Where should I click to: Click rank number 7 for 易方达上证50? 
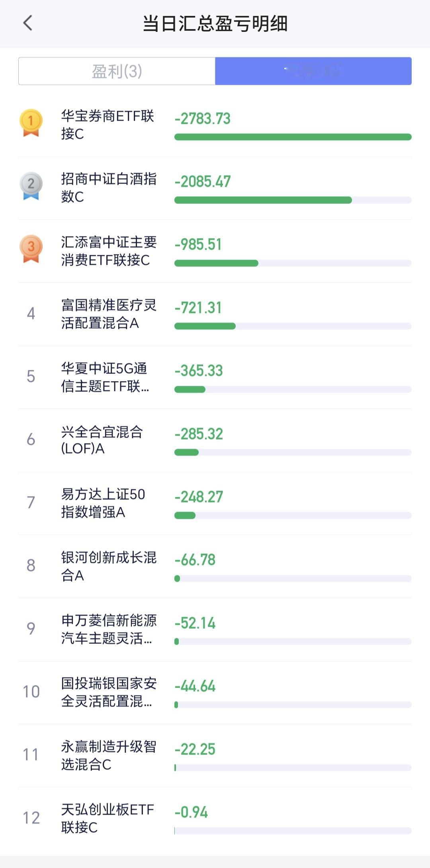[x=31, y=502]
